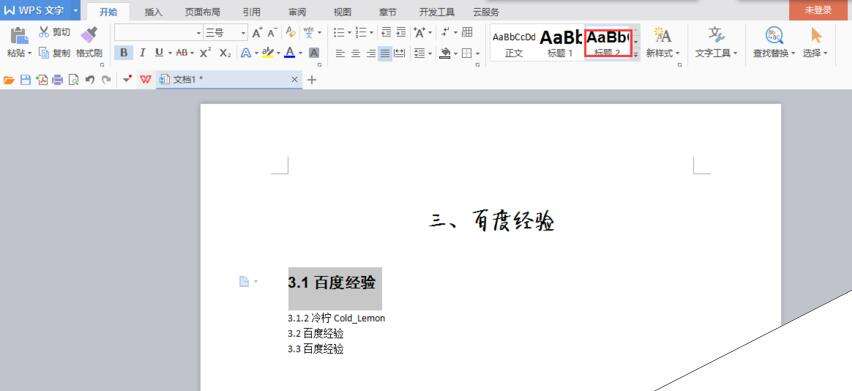Save document with the floppy disk icon
This screenshot has height=391, width=852.
[x=25, y=80]
